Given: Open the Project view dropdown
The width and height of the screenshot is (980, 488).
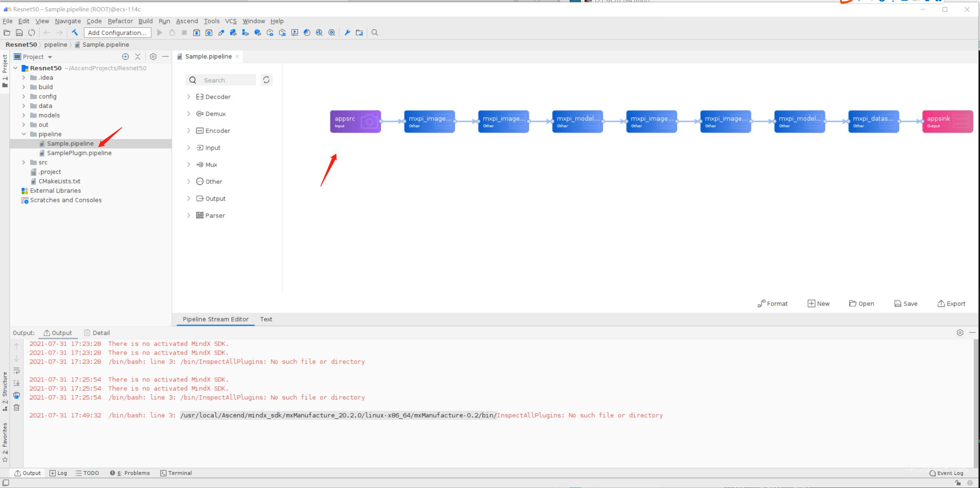Looking at the screenshot, I should point(50,57).
